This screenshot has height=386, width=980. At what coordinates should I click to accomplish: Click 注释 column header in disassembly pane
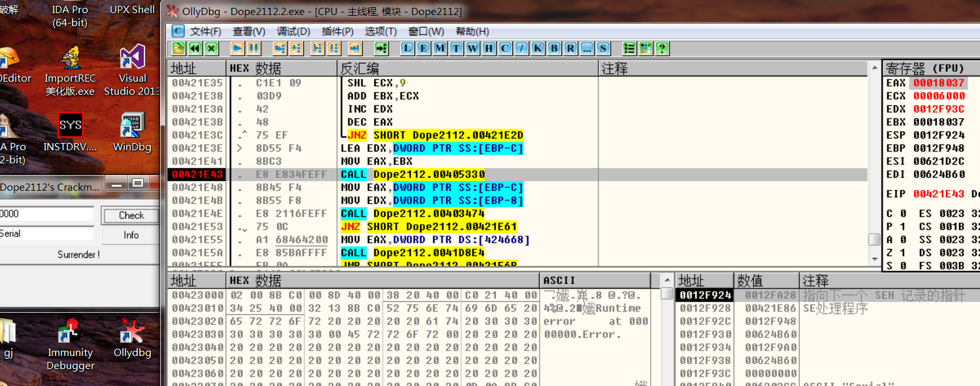pos(732,68)
